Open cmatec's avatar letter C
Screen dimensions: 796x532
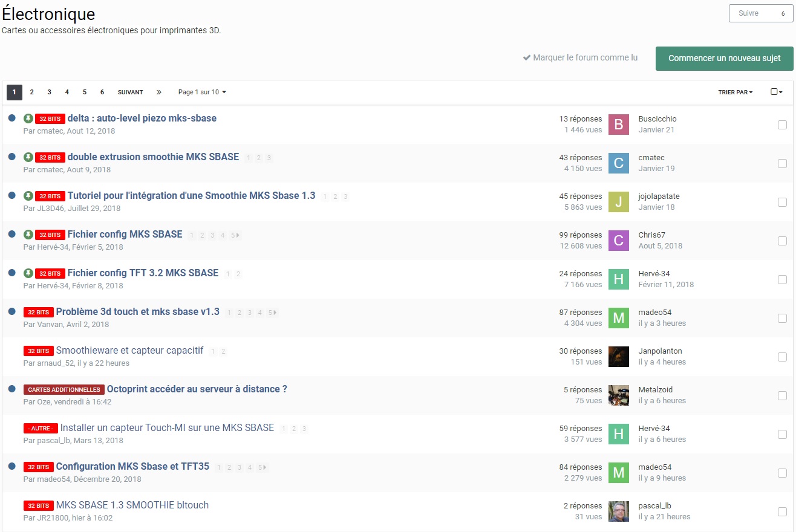pyautogui.click(x=619, y=163)
